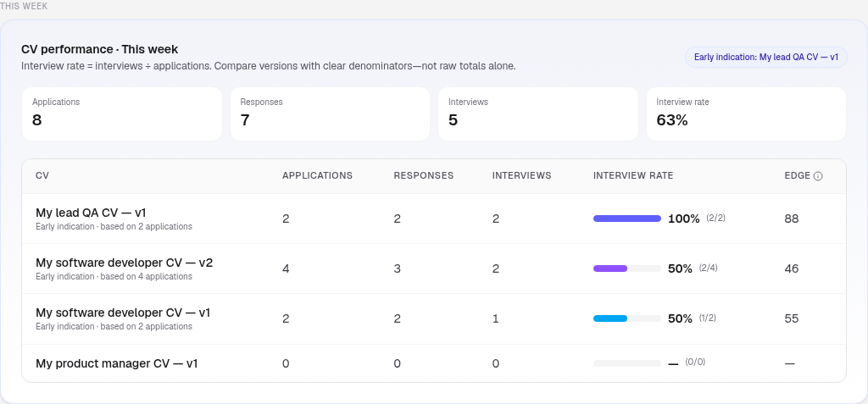Screen dimensions: 868x404
Task: Click the 100% progress bar for lead QA CV
Action: (627, 219)
